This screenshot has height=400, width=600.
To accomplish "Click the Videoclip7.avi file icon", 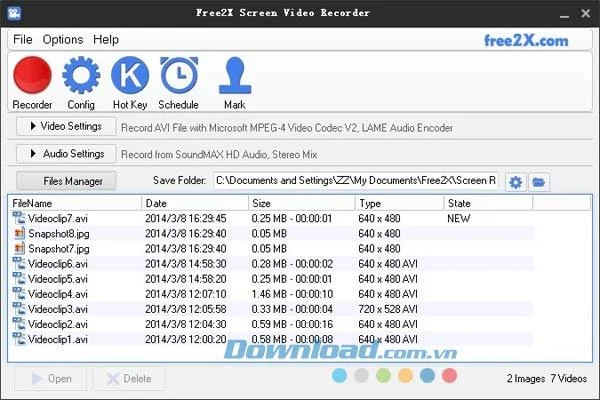I will click(19, 218).
